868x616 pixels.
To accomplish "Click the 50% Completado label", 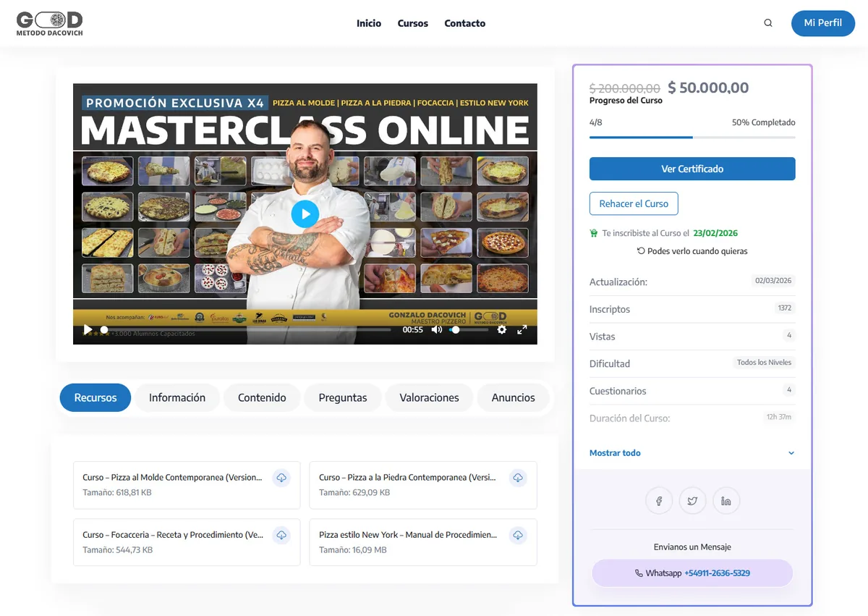I will pos(763,122).
